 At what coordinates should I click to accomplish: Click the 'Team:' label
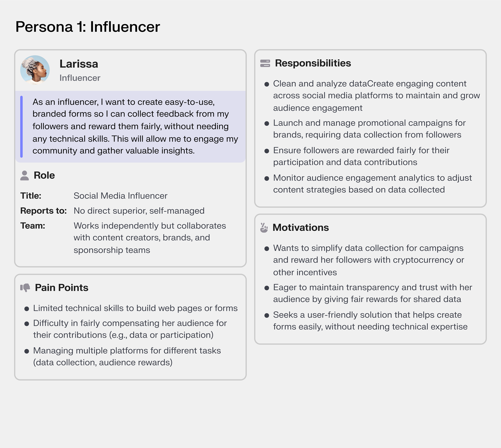[x=33, y=226]
